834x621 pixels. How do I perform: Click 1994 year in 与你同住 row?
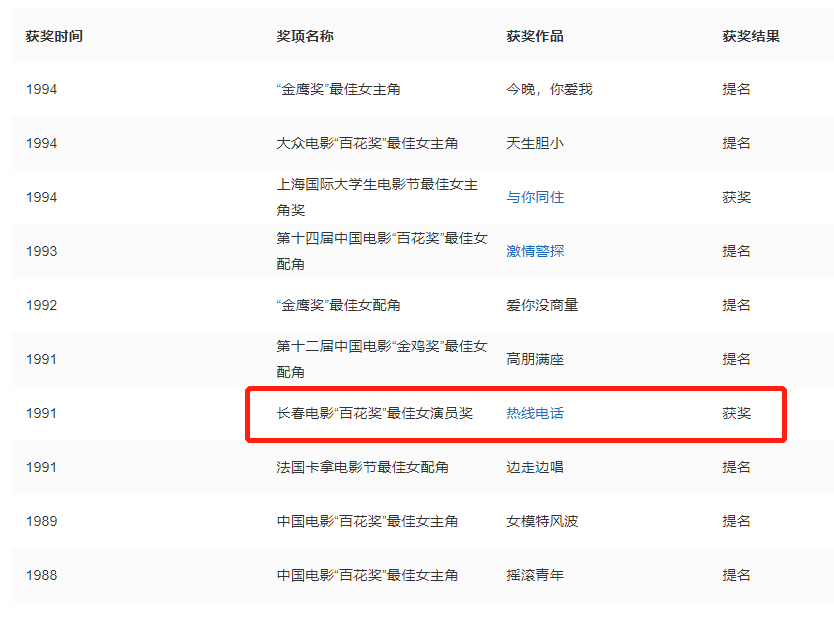click(41, 197)
